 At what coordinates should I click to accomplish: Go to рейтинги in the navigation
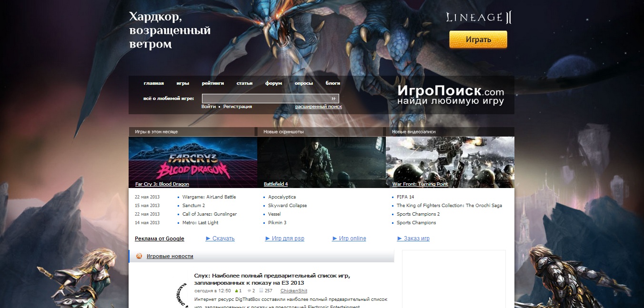(x=212, y=83)
